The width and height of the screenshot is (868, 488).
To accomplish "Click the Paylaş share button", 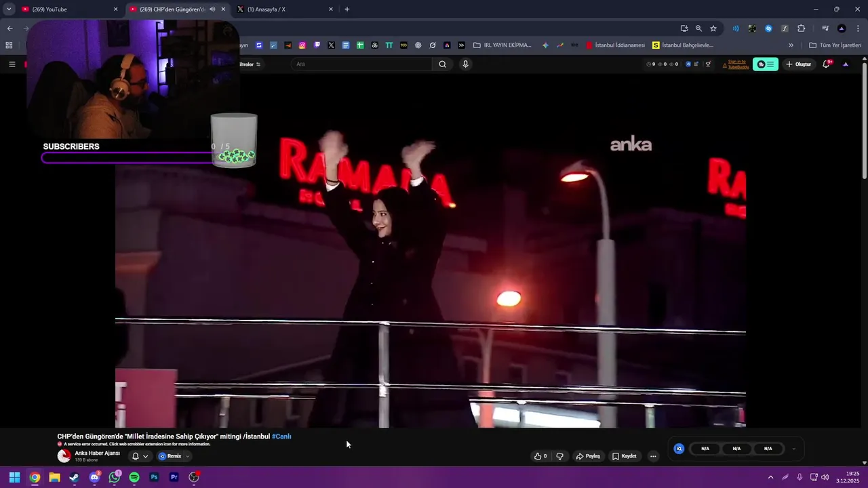I will pos(588,456).
